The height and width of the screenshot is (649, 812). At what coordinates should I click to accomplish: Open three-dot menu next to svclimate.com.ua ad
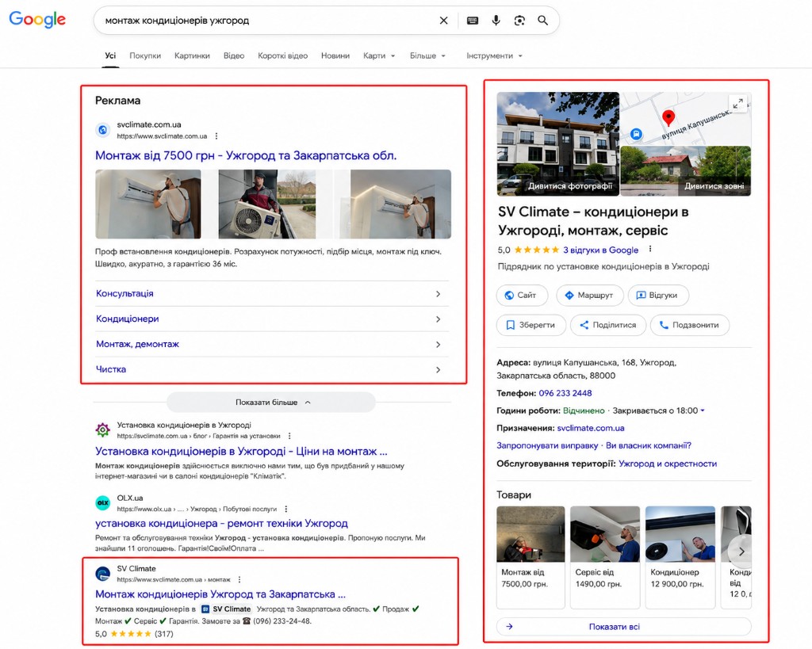click(216, 136)
